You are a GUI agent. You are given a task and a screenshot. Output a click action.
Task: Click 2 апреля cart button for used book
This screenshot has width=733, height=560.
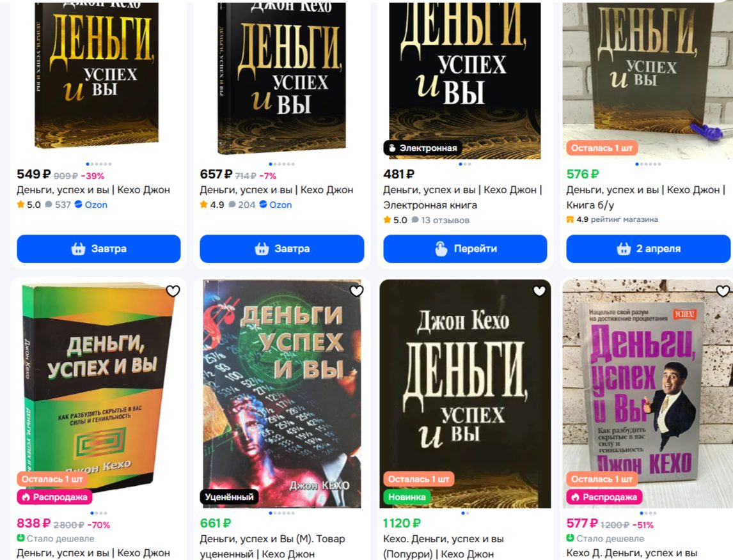coord(649,249)
